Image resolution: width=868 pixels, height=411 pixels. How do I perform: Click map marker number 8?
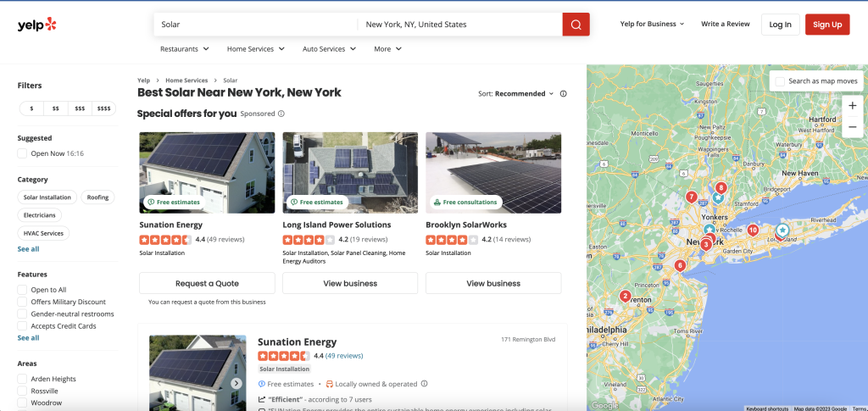click(721, 187)
